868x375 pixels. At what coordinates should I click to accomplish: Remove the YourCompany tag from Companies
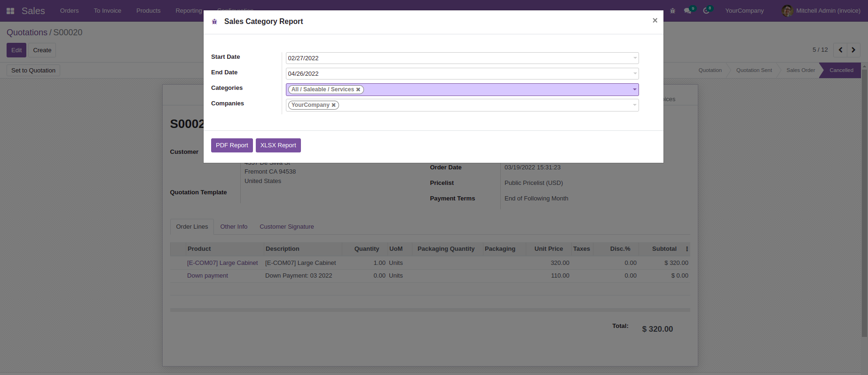pos(334,105)
